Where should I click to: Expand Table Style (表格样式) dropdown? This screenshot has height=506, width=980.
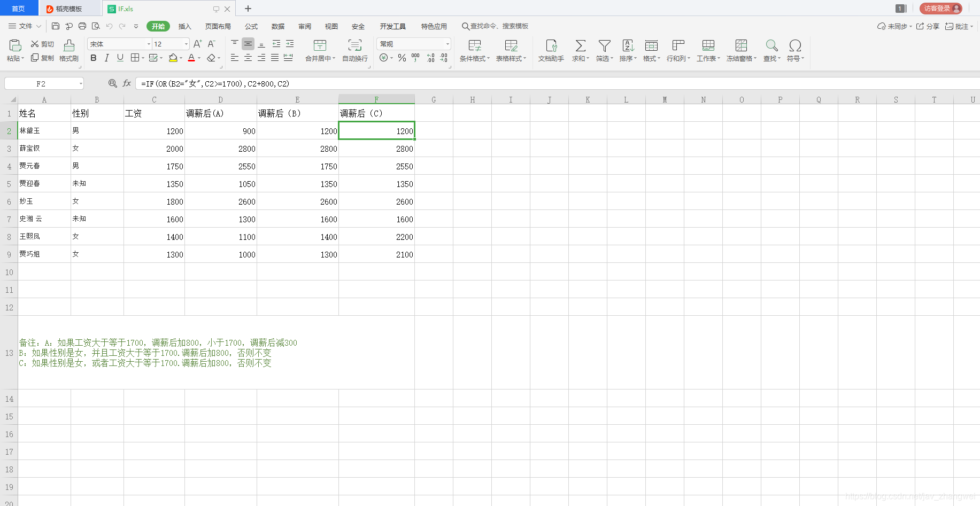click(525, 59)
